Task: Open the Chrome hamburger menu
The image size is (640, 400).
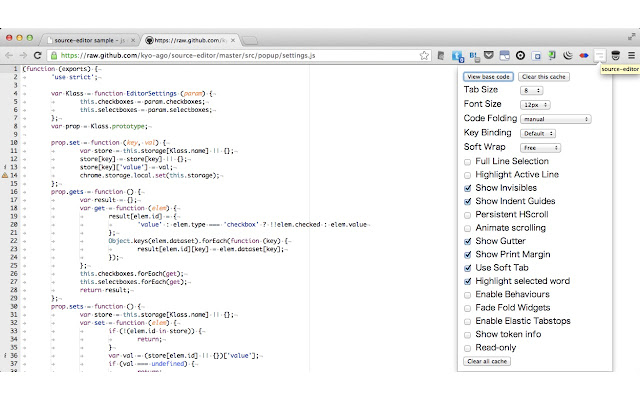Action: pyautogui.click(x=631, y=56)
